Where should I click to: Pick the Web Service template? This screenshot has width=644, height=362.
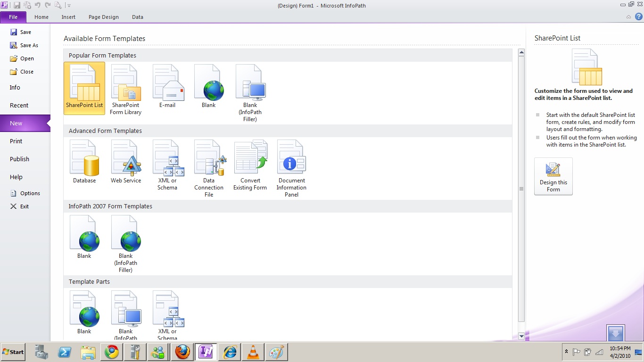tap(126, 163)
